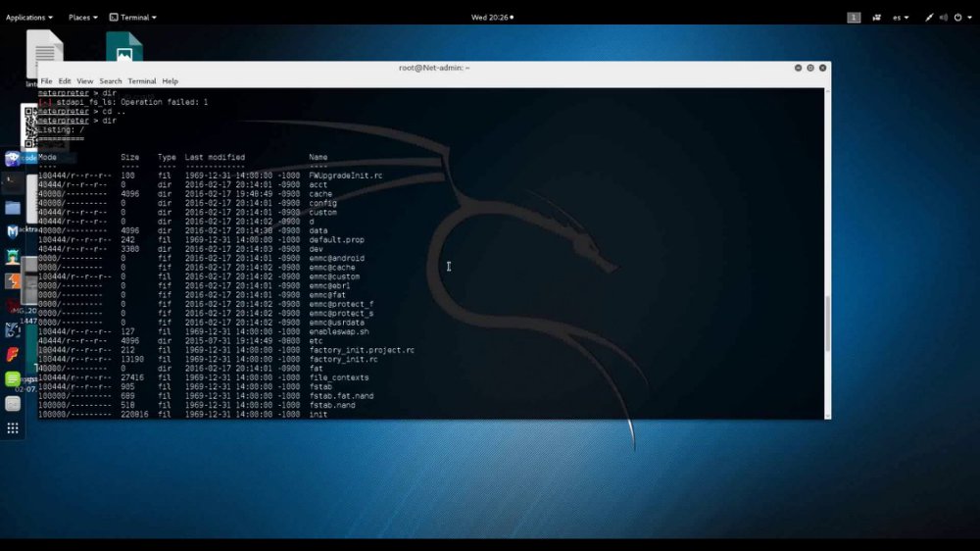
Task: Click the file name default.prop in the listing
Action: point(337,240)
